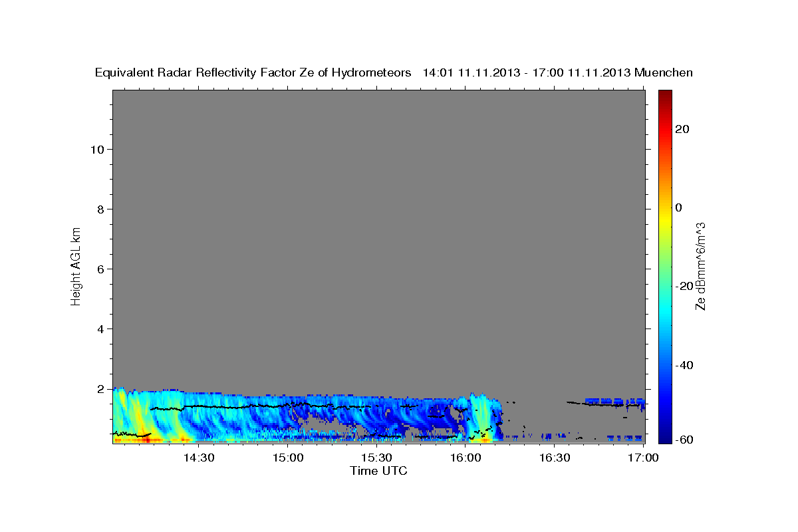Click the 15:00 time tick label

point(287,458)
